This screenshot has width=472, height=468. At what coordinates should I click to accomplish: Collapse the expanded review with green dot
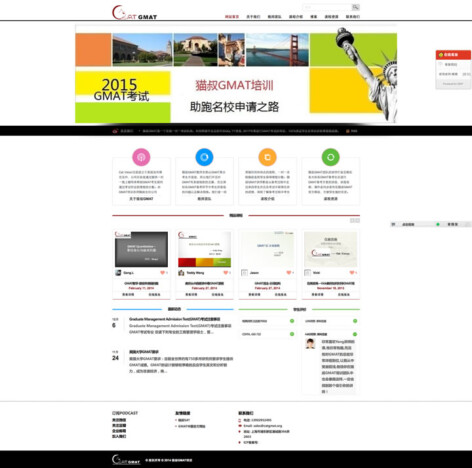click(x=355, y=334)
